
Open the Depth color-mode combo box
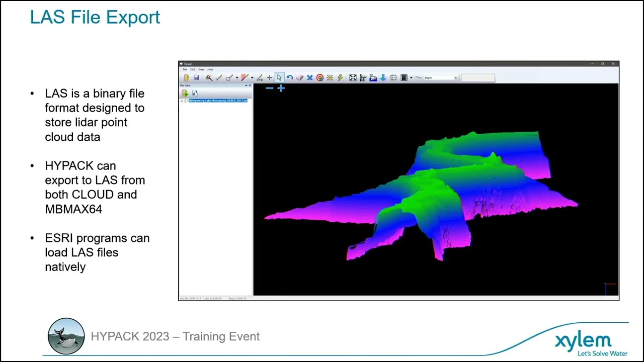441,77
